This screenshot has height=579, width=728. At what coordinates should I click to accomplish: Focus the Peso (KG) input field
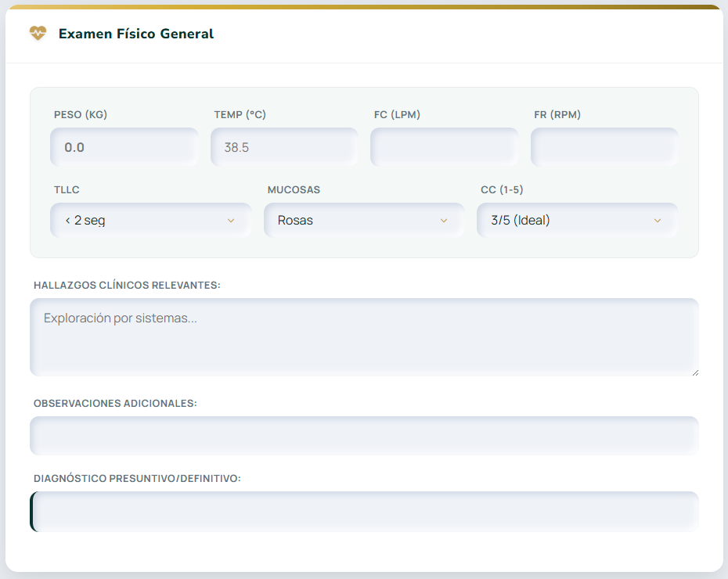(x=124, y=147)
